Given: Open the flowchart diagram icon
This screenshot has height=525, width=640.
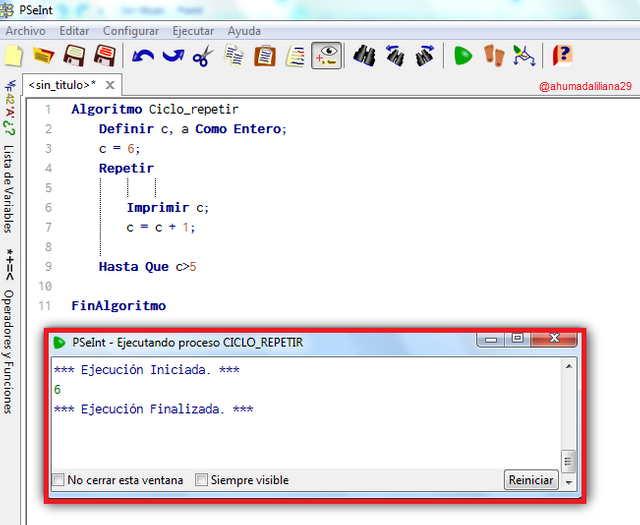Looking at the screenshot, I should 524,56.
